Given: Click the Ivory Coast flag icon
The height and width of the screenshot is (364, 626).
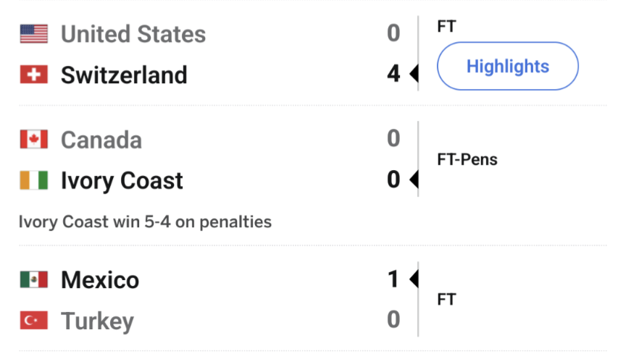Looking at the screenshot, I should click(x=34, y=180).
